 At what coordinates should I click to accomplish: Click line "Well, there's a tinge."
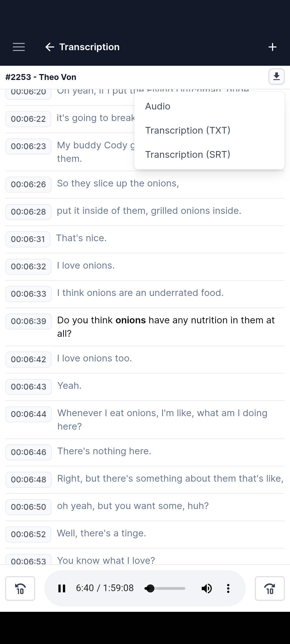click(x=102, y=533)
